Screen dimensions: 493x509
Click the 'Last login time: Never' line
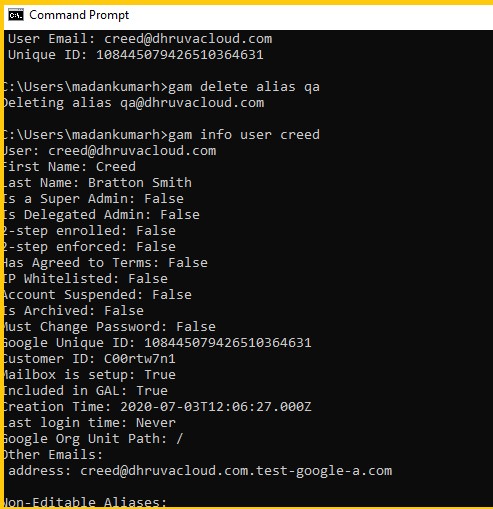[90, 423]
